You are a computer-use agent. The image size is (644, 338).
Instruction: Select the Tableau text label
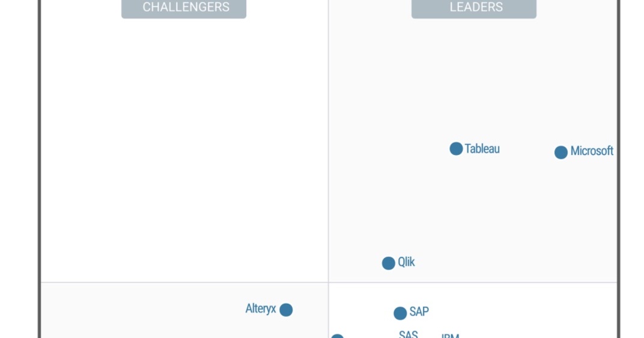(482, 149)
